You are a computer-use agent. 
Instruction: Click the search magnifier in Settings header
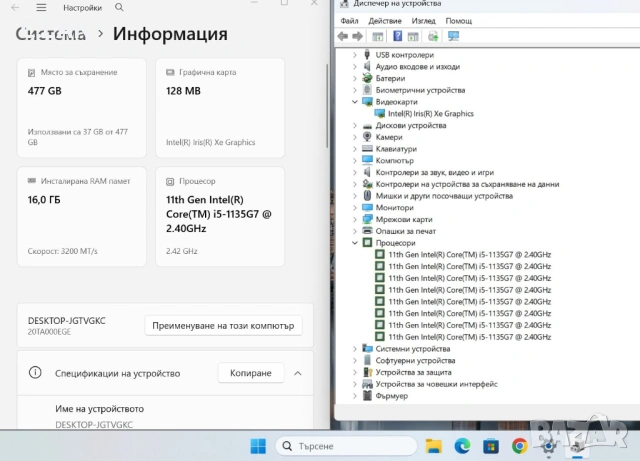tap(119, 7)
